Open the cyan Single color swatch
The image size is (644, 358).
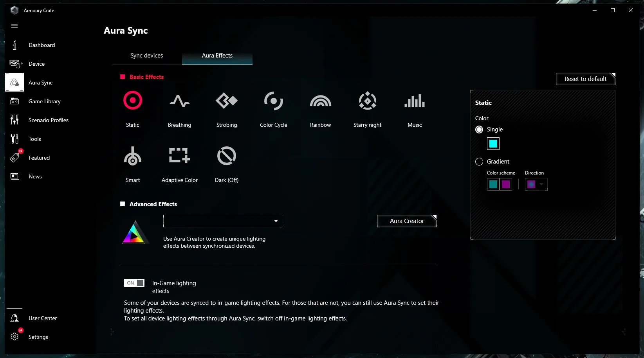pyautogui.click(x=493, y=144)
